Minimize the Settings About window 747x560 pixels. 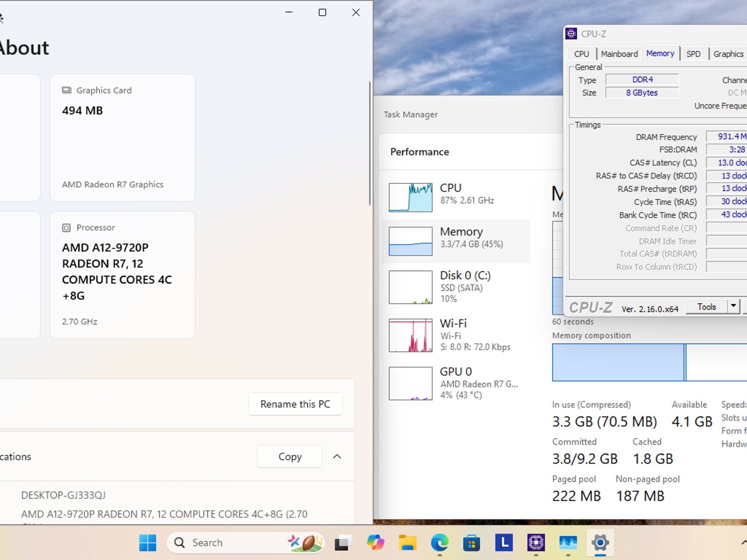click(289, 12)
